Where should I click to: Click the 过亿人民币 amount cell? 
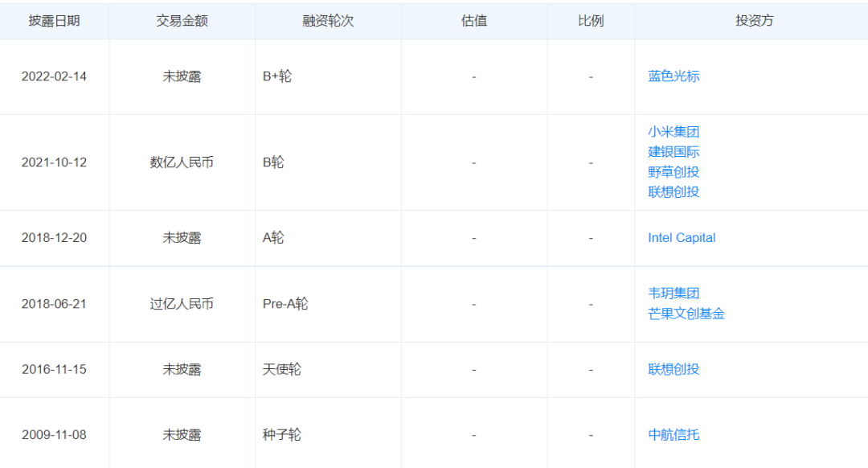182,304
